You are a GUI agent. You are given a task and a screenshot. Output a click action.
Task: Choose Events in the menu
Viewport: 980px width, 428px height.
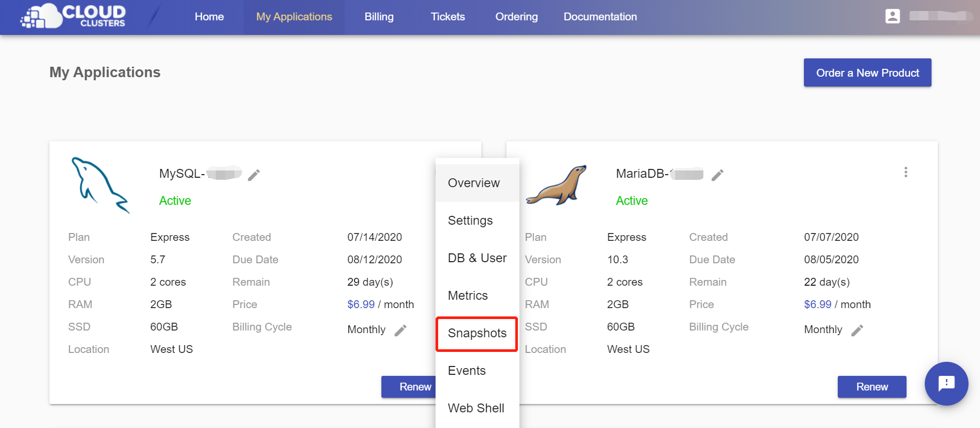[x=477, y=371]
